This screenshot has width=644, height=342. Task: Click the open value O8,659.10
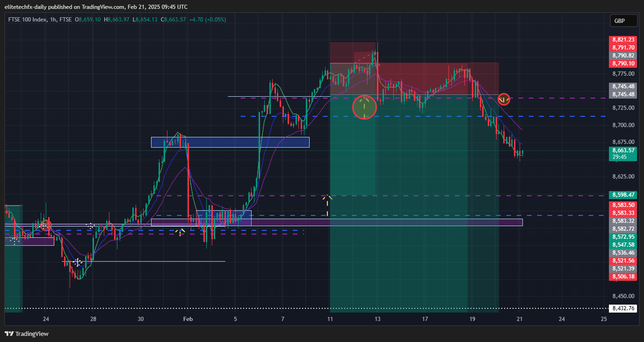click(88, 20)
